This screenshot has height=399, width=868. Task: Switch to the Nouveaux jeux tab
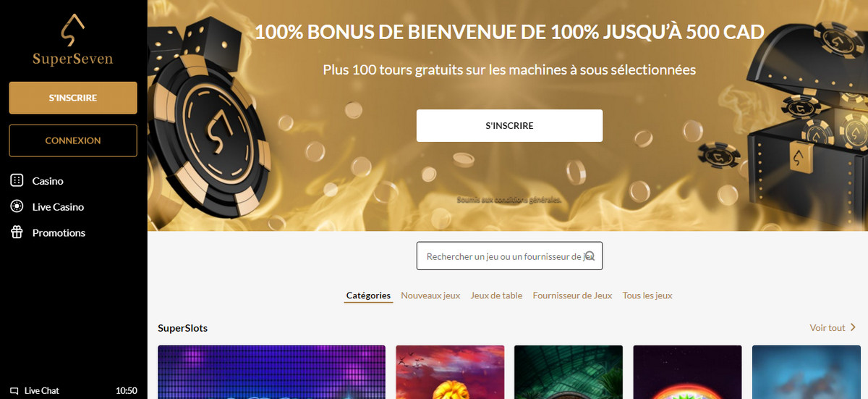click(x=430, y=295)
